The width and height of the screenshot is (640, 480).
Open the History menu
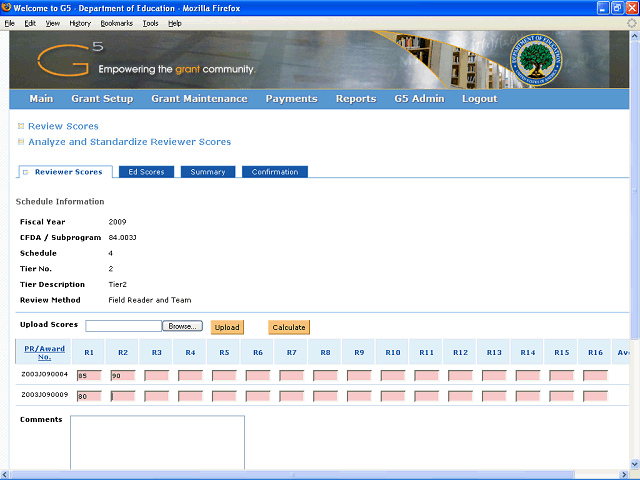(80, 22)
